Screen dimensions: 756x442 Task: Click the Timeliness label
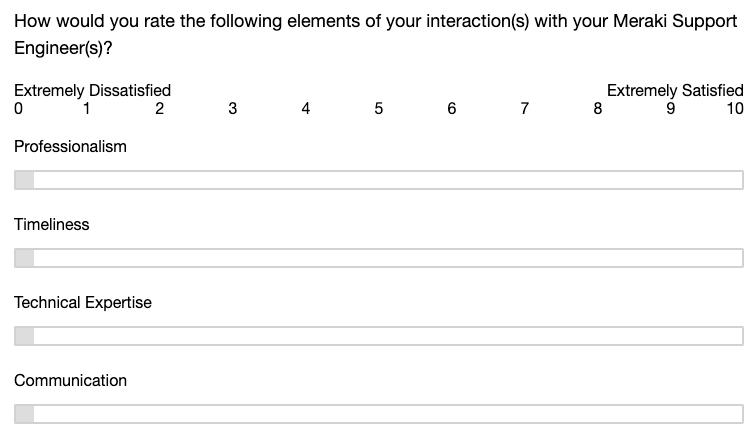52,225
